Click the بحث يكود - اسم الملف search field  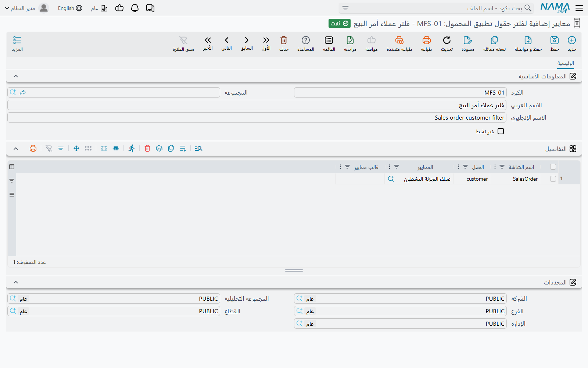point(436,8)
